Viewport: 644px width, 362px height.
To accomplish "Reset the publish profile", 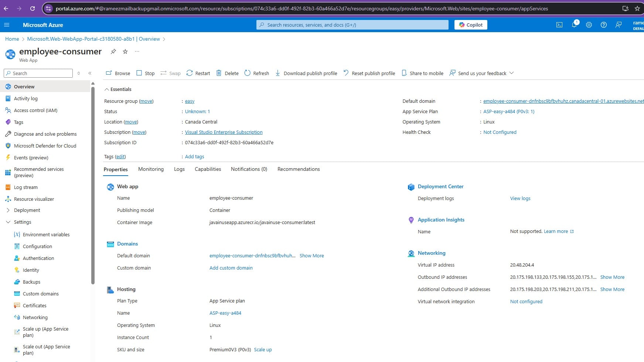I will click(x=369, y=73).
